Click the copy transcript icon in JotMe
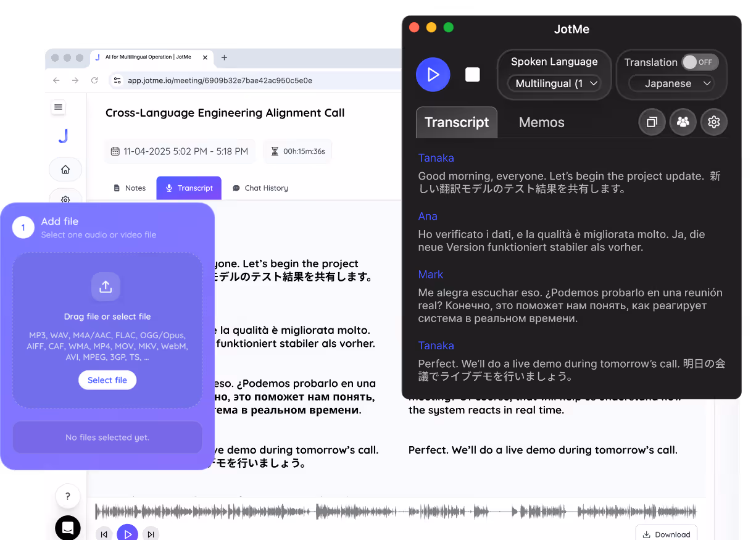756x540 pixels. tap(652, 122)
